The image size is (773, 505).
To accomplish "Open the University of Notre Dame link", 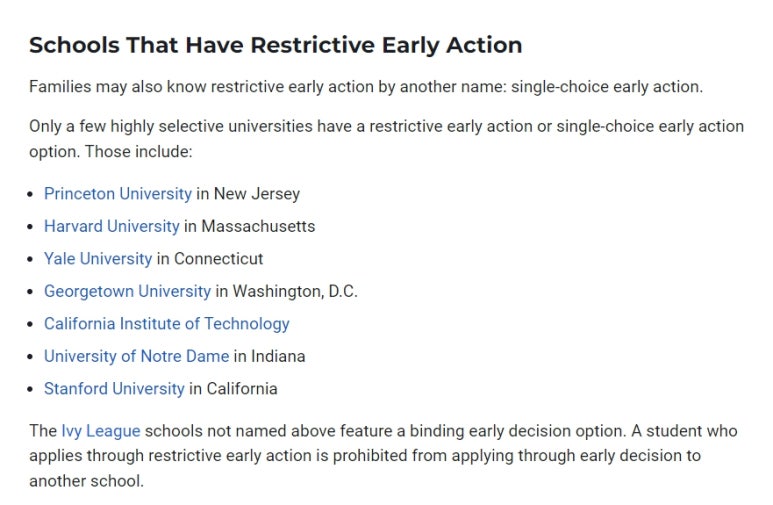I will point(137,356).
